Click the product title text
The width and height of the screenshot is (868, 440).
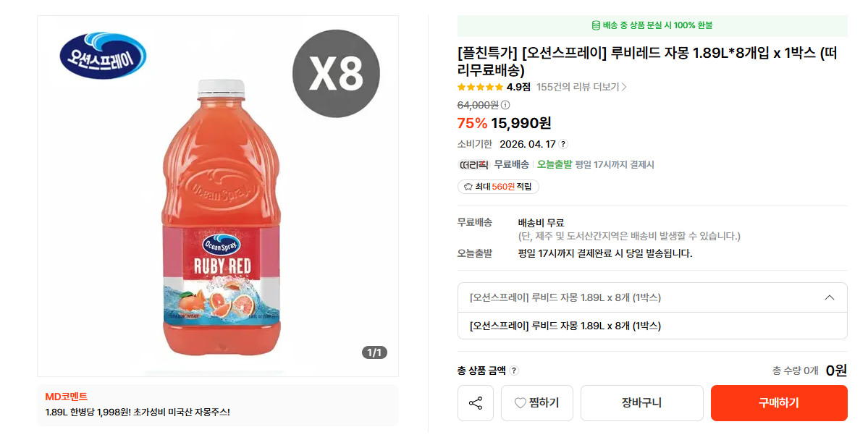pos(646,62)
